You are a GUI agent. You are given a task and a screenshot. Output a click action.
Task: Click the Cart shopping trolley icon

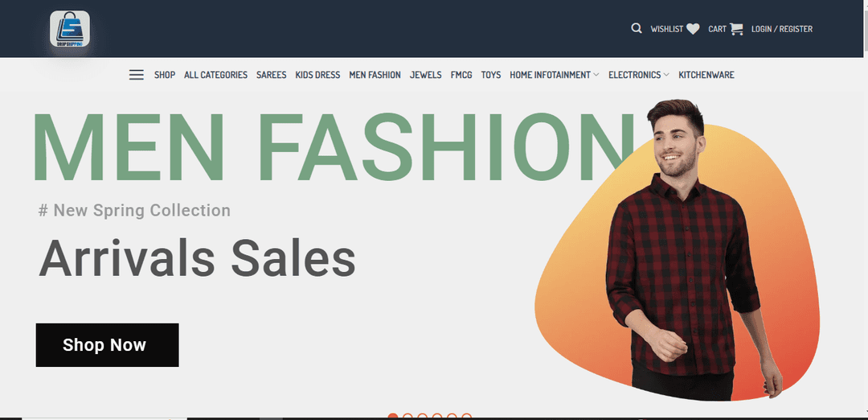click(x=736, y=29)
